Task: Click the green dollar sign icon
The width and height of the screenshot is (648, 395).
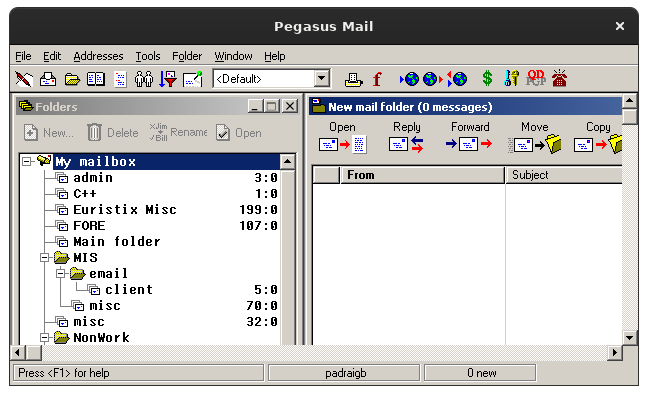Action: tap(488, 78)
